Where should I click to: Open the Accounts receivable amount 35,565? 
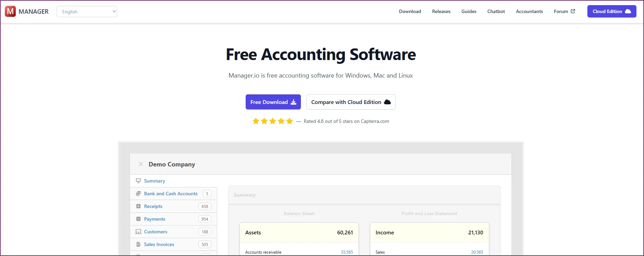coord(347,252)
